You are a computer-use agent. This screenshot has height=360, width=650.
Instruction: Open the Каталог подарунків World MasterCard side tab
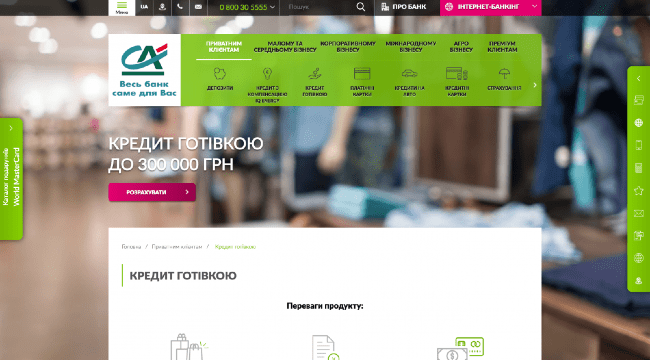click(11, 179)
